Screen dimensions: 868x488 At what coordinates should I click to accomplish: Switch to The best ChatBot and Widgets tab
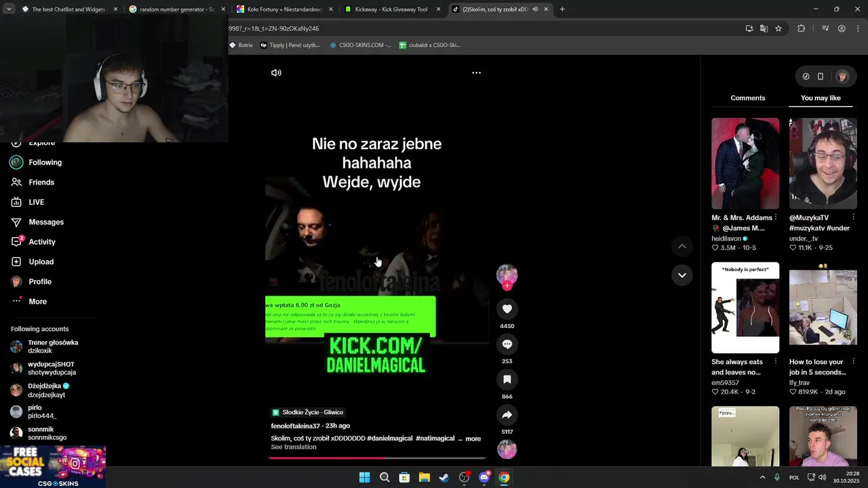tap(70, 9)
